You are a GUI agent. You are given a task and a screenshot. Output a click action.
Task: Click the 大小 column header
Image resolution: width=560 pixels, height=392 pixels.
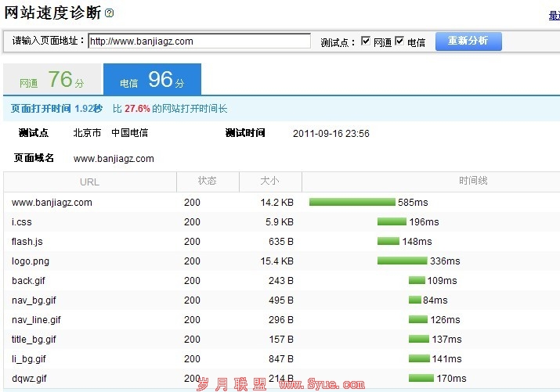pos(269,182)
